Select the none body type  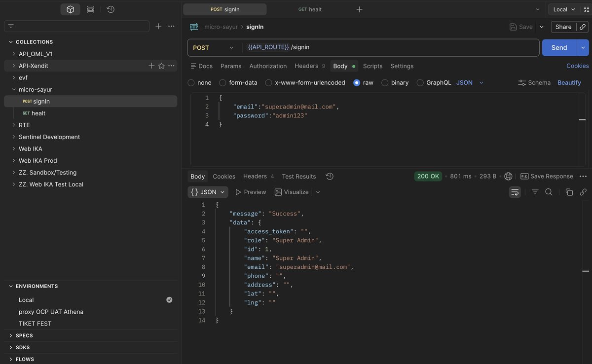(x=191, y=83)
